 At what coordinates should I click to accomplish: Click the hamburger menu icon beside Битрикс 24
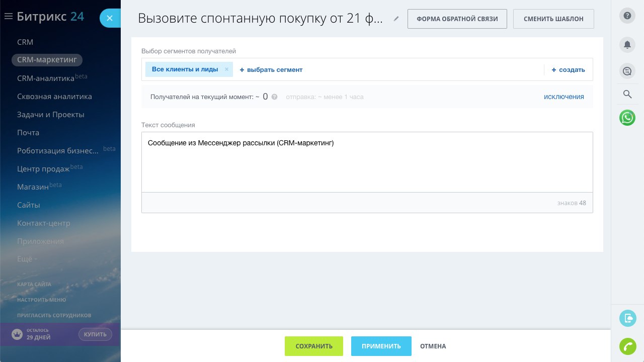pos(8,17)
